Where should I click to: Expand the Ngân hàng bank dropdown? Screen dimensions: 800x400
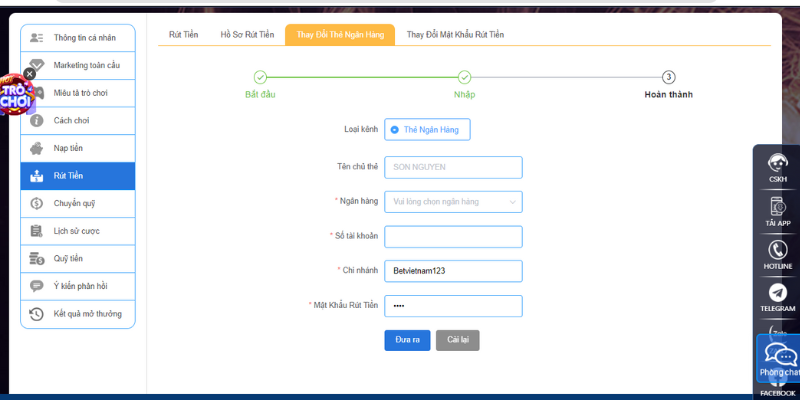tap(453, 202)
